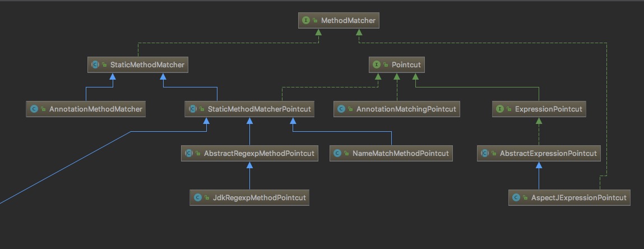Click the class icon beside AnnotationMethodMatcher

pos(34,109)
